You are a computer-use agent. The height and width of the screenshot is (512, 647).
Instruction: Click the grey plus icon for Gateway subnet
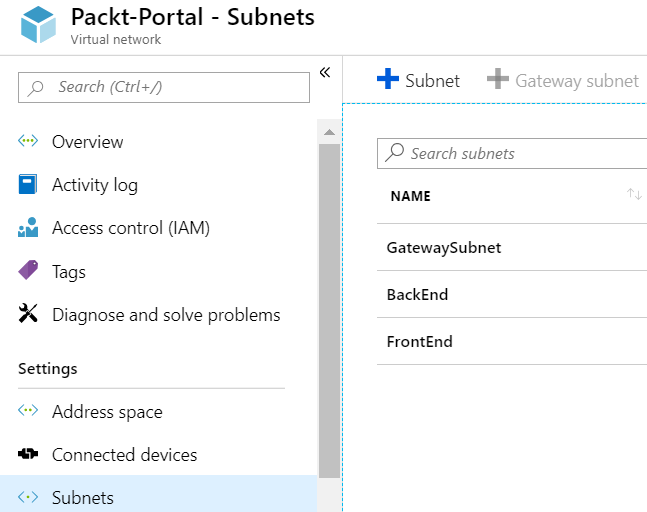coord(498,78)
